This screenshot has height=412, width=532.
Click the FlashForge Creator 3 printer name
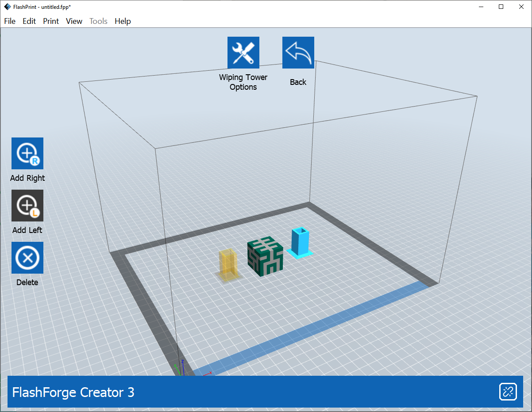coord(73,392)
